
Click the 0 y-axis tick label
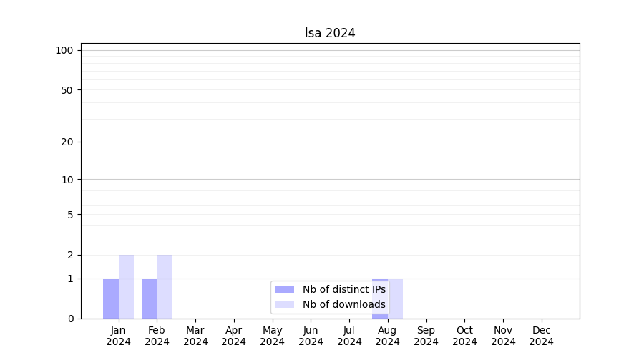(70, 319)
